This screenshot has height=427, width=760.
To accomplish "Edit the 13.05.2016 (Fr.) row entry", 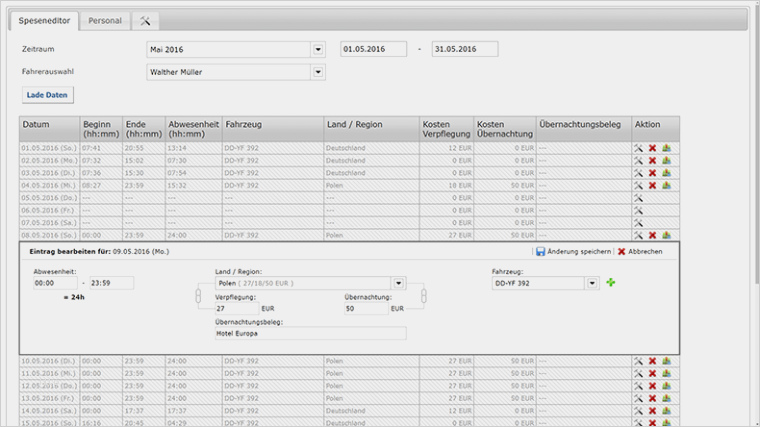I will (x=638, y=398).
